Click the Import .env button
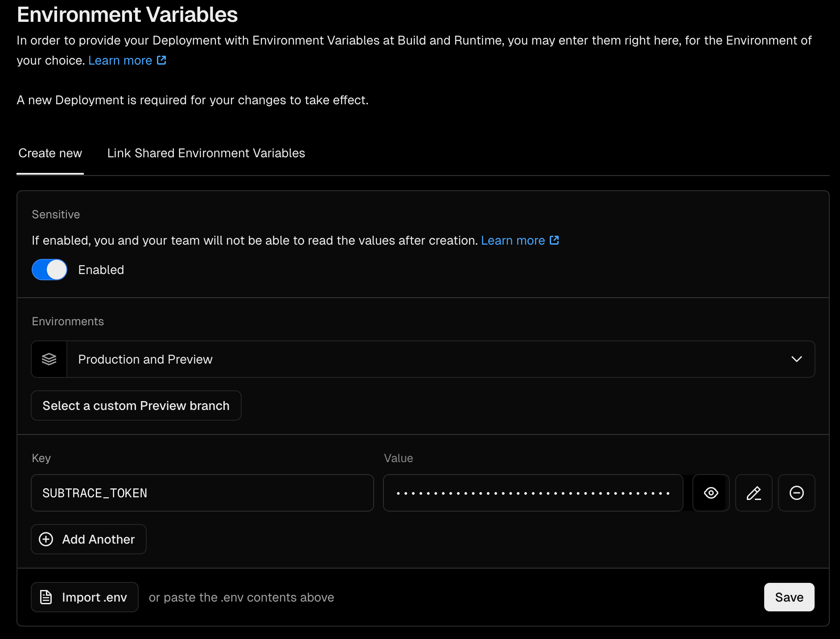 point(85,597)
